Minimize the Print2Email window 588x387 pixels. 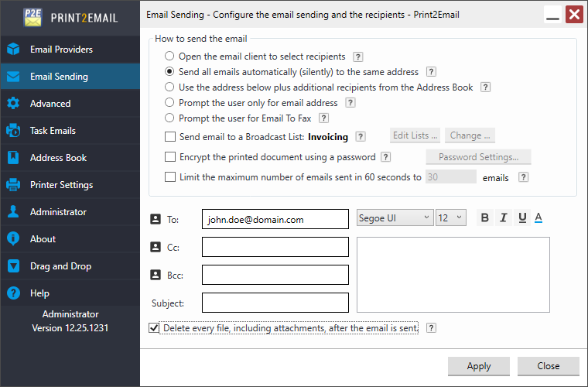(552, 15)
